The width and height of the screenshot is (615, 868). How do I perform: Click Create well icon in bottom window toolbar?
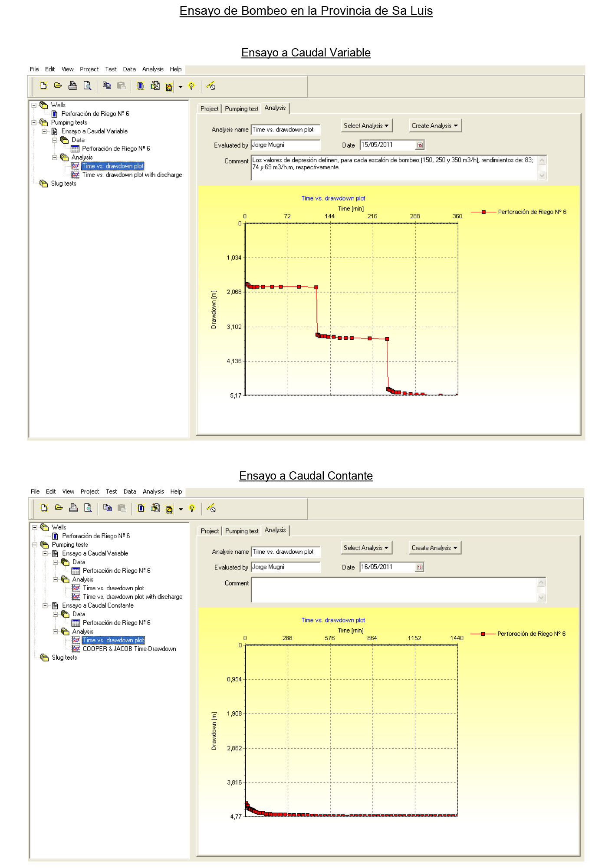[141, 508]
